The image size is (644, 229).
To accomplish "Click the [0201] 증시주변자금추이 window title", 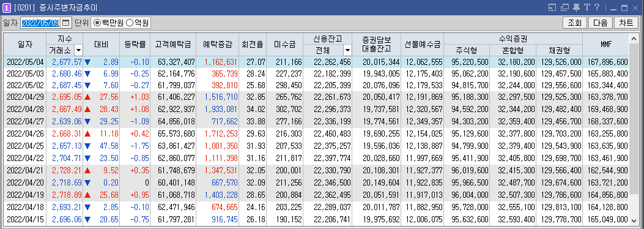I will (x=56, y=8).
